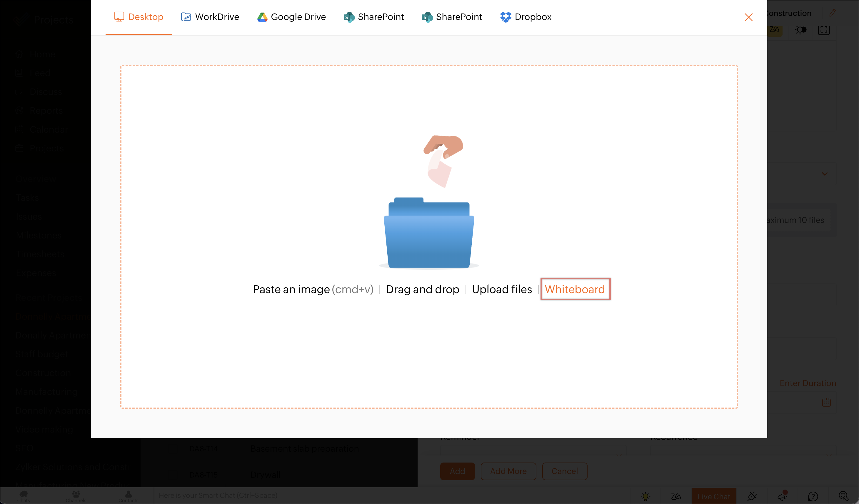Click the lightbulb icon in bottom bar

coord(645,496)
